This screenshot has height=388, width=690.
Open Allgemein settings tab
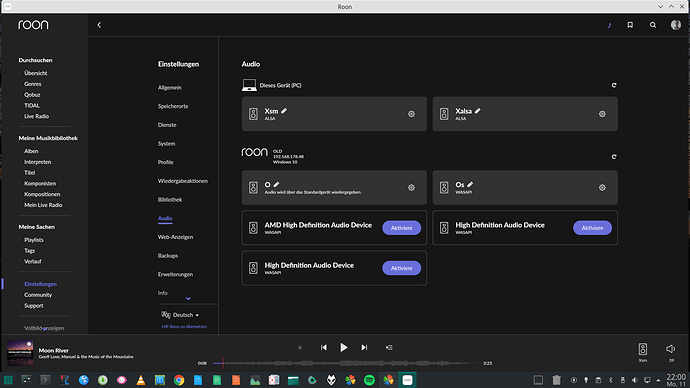coord(169,88)
